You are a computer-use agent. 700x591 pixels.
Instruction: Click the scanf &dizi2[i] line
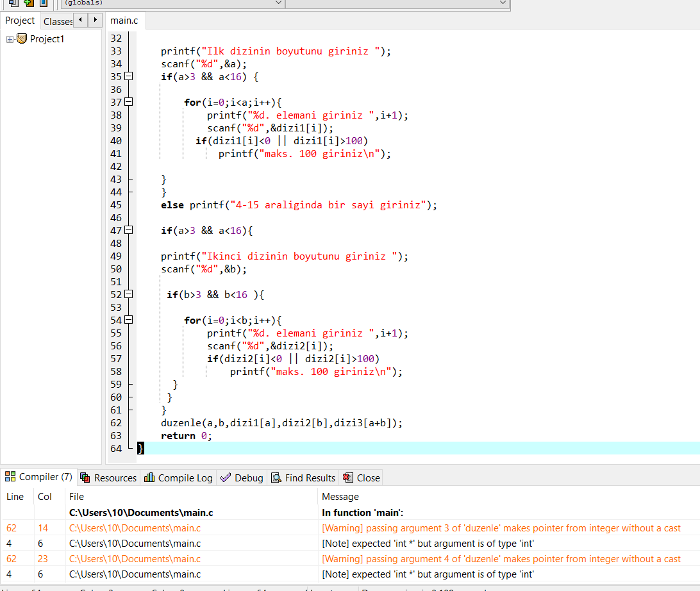pyautogui.click(x=270, y=346)
